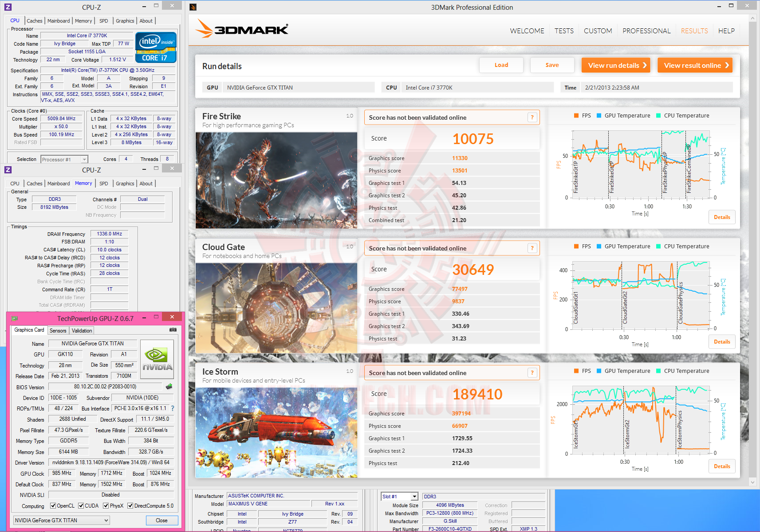Click CPU Temperature legend swatch for Ice Storm
The height and width of the screenshot is (532, 760).
point(658,371)
